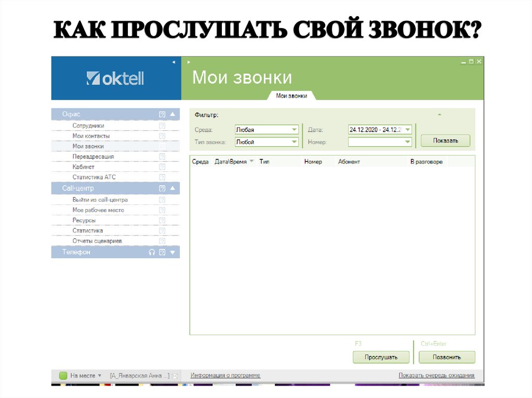This screenshot has width=532, height=398.
Task: Open help for the Телефон section header
Action: pos(162,252)
